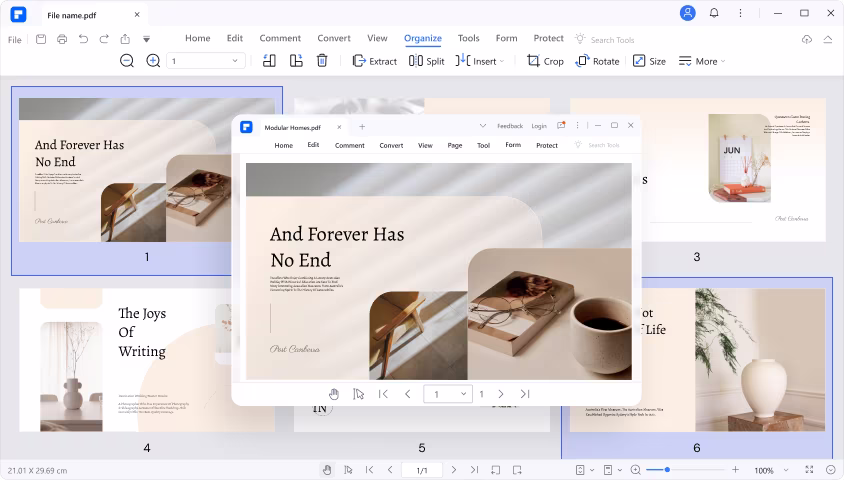Click the print icon in quick access bar

(x=62, y=39)
